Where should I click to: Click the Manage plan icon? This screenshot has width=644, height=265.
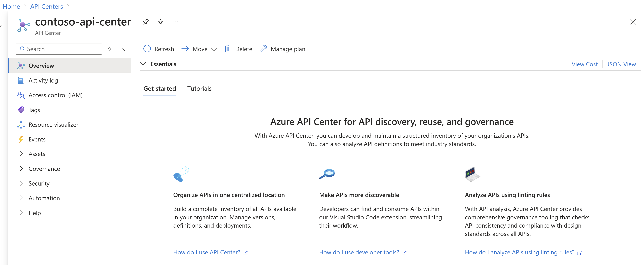click(263, 49)
